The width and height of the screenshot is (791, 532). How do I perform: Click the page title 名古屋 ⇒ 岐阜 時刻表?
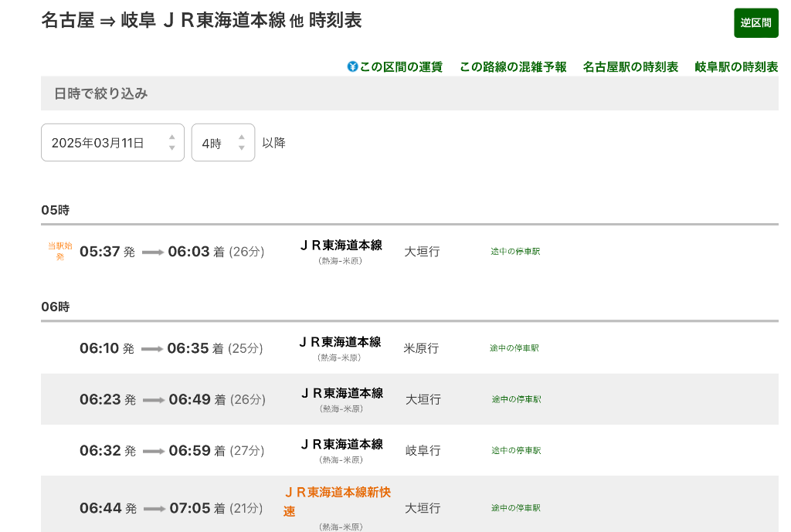[202, 20]
